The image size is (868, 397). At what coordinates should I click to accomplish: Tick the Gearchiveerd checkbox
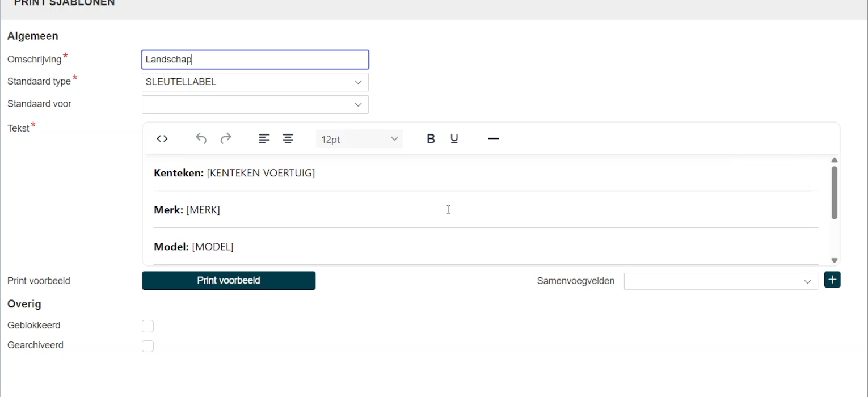coord(148,346)
